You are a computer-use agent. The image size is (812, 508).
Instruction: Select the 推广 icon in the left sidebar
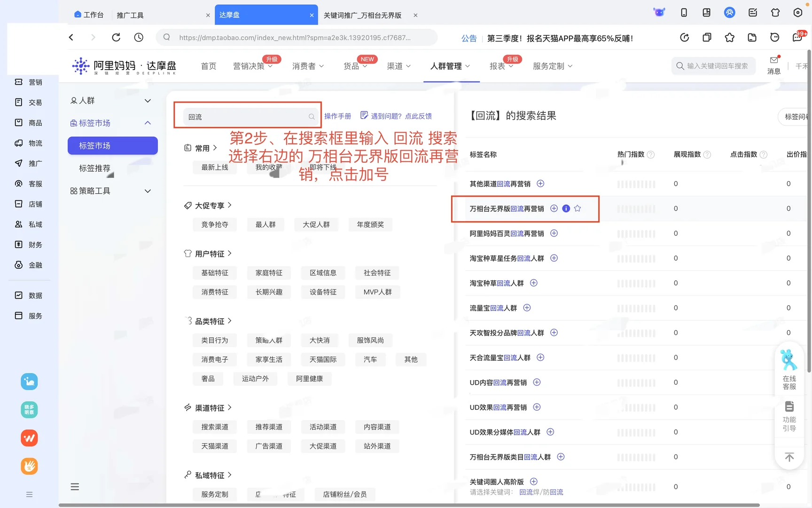point(18,163)
